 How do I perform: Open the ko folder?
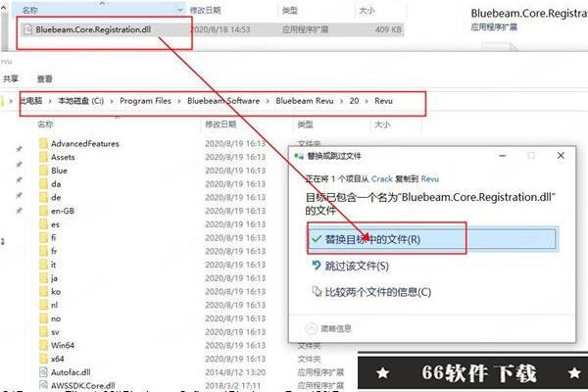[x=56, y=292]
